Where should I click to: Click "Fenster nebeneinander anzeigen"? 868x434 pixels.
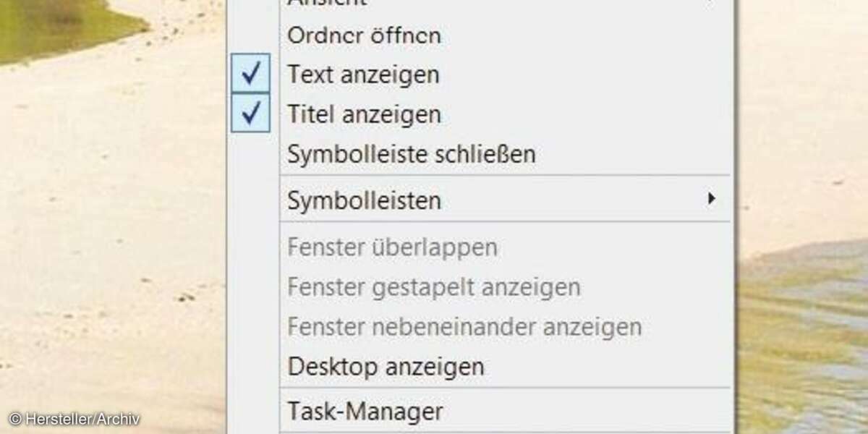464,327
